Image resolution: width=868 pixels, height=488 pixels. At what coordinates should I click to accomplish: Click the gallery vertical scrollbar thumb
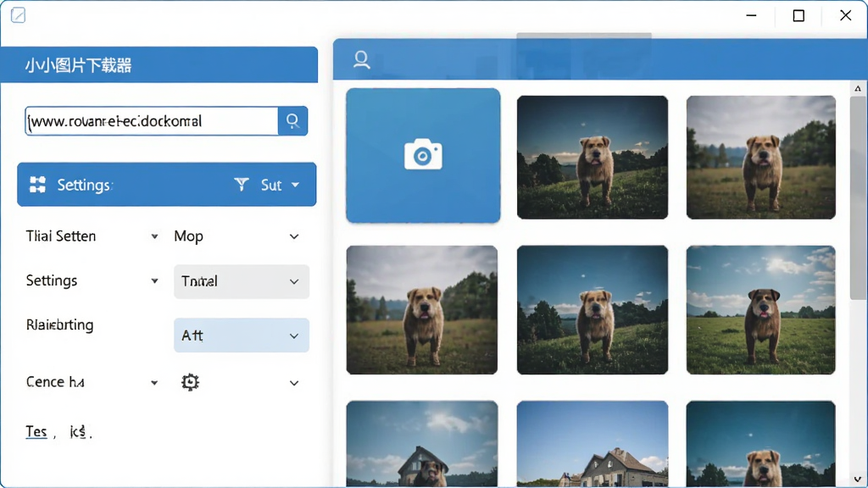click(858, 197)
